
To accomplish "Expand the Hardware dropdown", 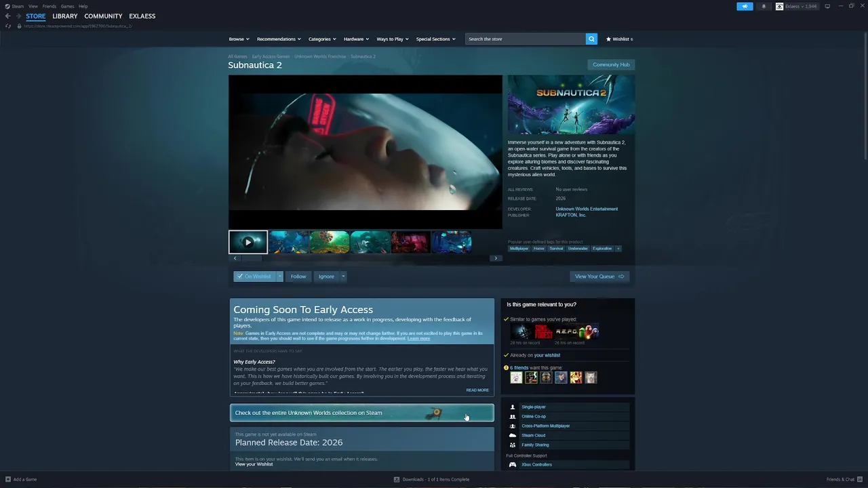I will [x=356, y=39].
